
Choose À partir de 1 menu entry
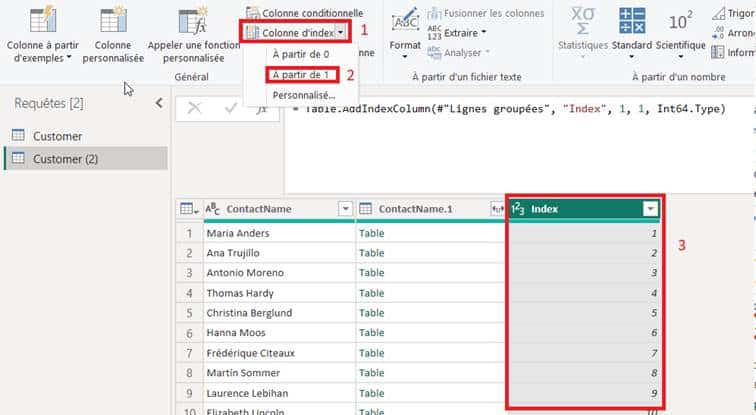[x=300, y=75]
